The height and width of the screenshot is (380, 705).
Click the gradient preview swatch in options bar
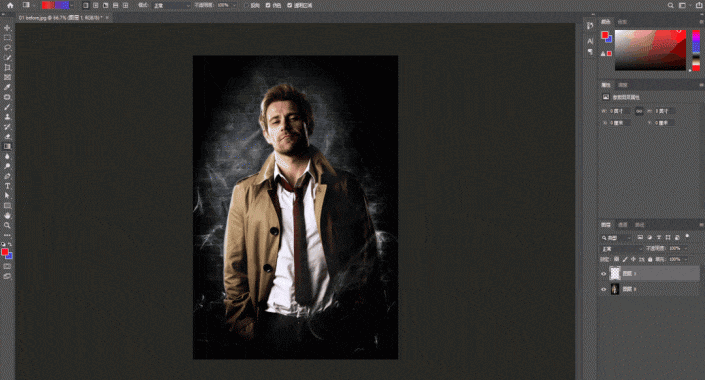[x=55, y=5]
